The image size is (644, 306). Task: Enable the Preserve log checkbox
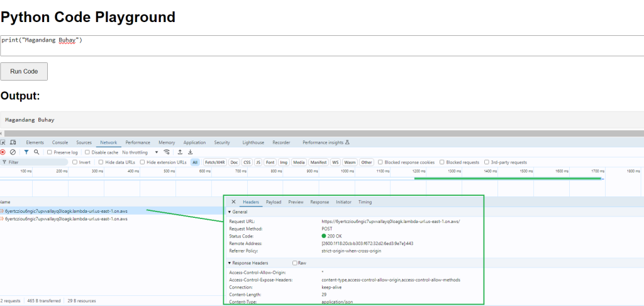tap(50, 152)
